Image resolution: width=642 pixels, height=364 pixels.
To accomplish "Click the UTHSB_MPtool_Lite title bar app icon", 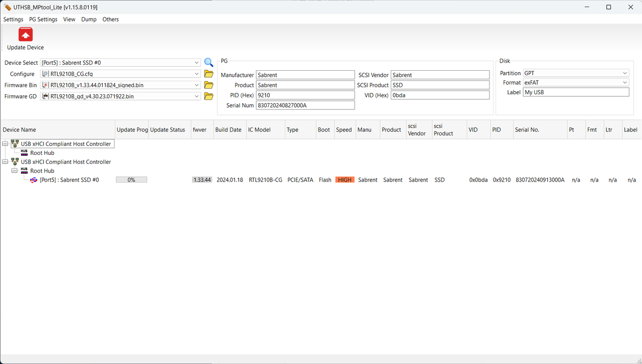I will click(x=8, y=8).
